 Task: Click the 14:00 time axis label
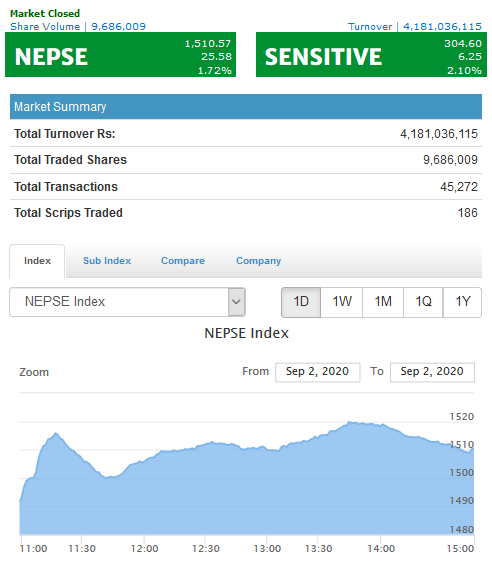click(381, 549)
